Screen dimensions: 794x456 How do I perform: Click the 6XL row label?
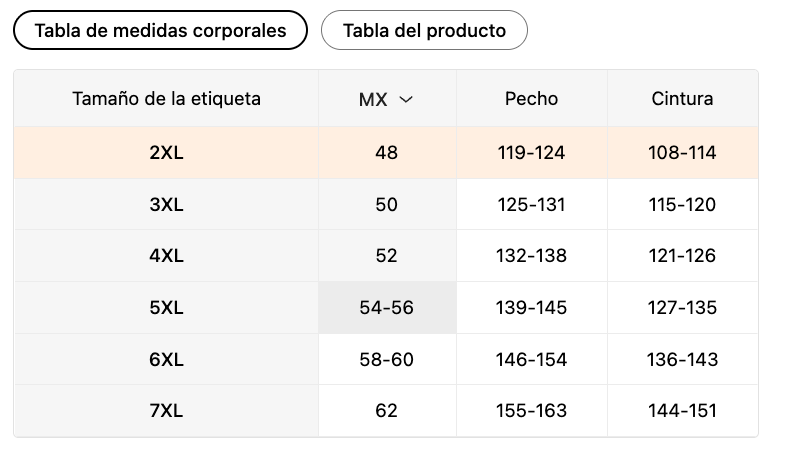[166, 359]
